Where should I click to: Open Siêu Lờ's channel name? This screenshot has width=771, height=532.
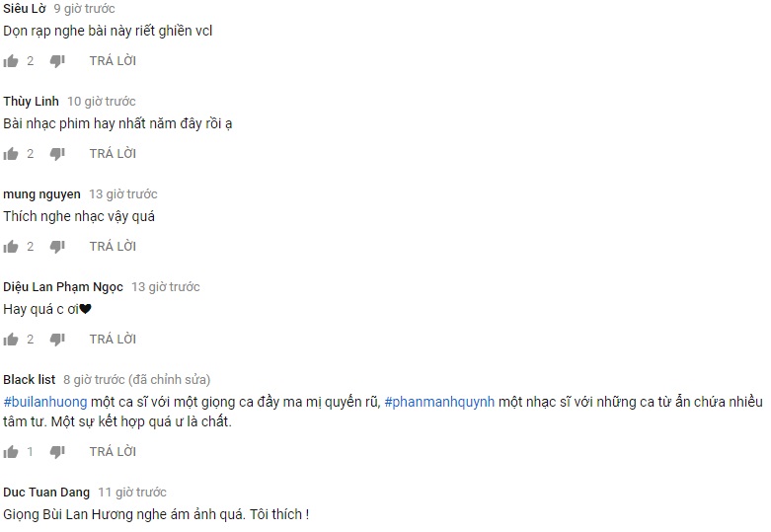click(24, 8)
